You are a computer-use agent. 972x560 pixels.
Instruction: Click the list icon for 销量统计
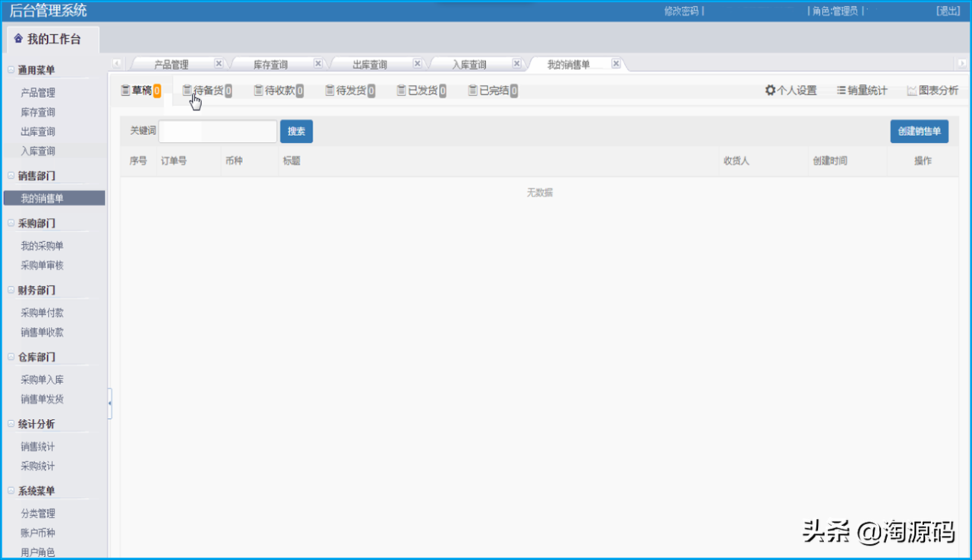[841, 90]
